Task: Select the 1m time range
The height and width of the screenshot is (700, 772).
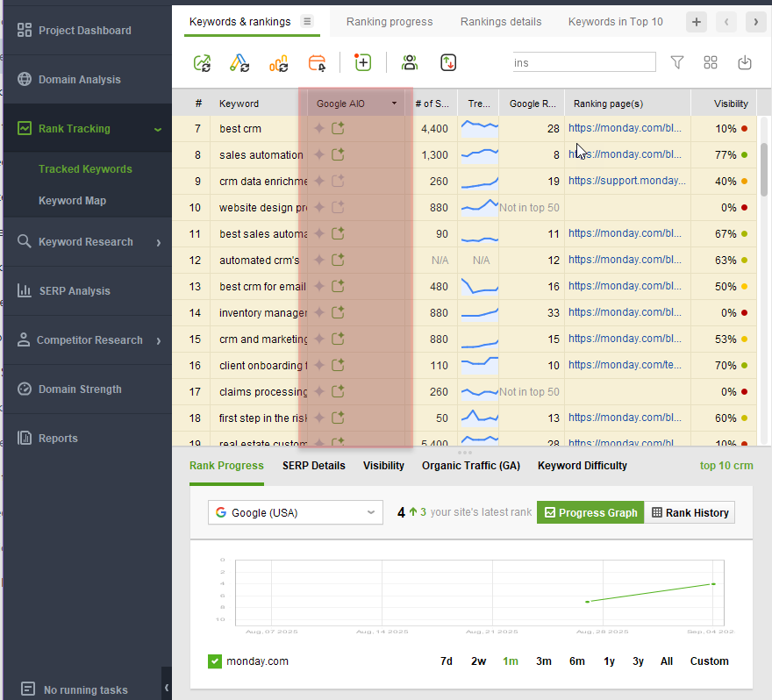Action: 511,661
